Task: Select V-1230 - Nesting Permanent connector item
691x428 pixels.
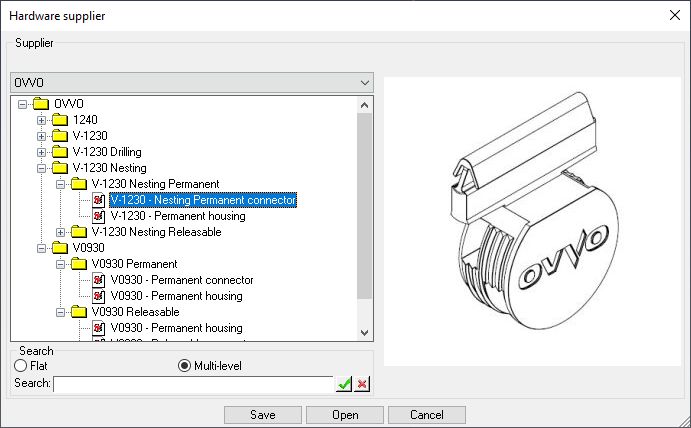Action: click(203, 200)
